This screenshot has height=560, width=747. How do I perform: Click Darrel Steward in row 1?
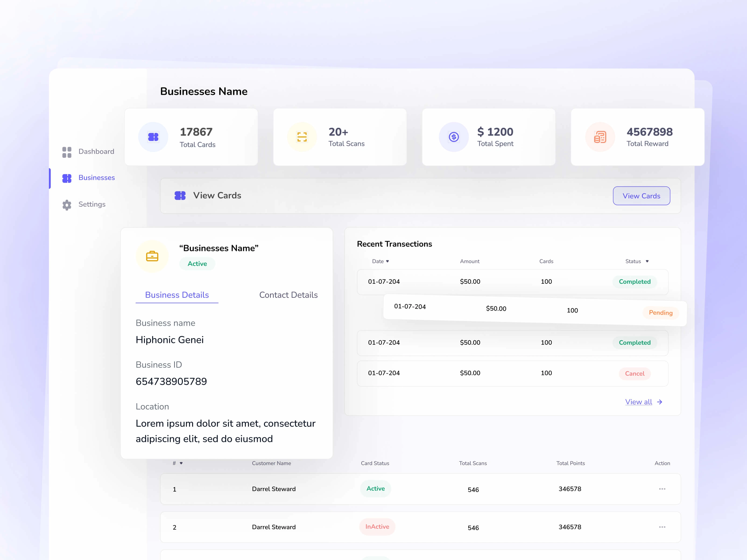tap(274, 489)
